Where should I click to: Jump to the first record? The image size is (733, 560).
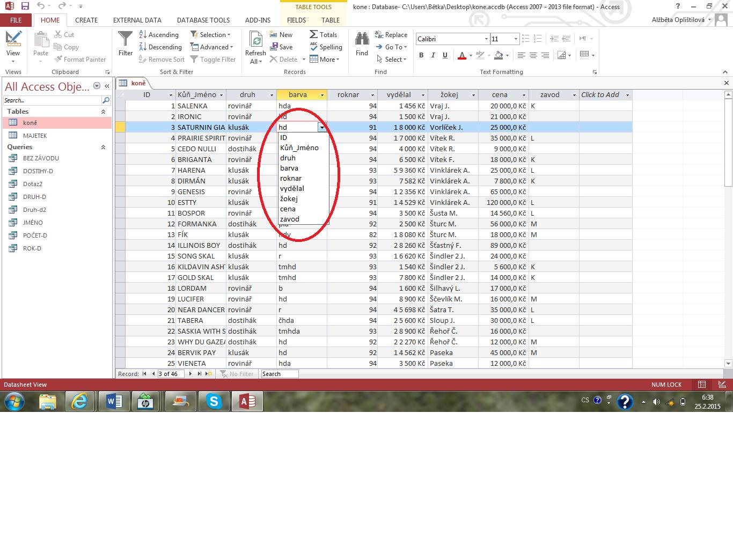point(144,374)
